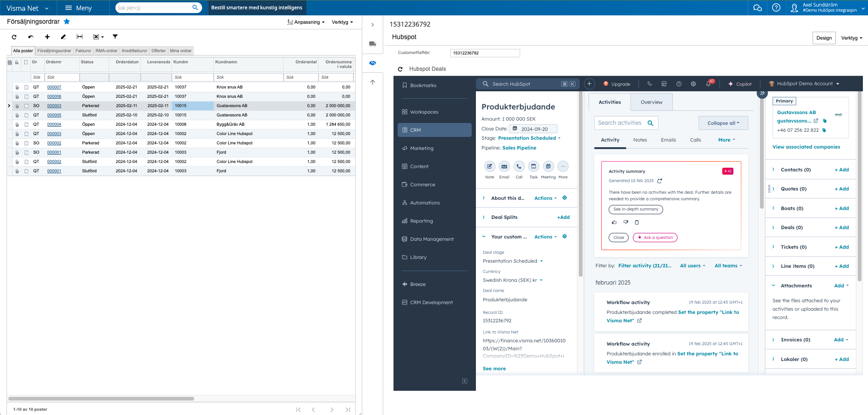The height and width of the screenshot is (415, 868).
Task: Switch to the Fakturor tab
Action: point(83,51)
